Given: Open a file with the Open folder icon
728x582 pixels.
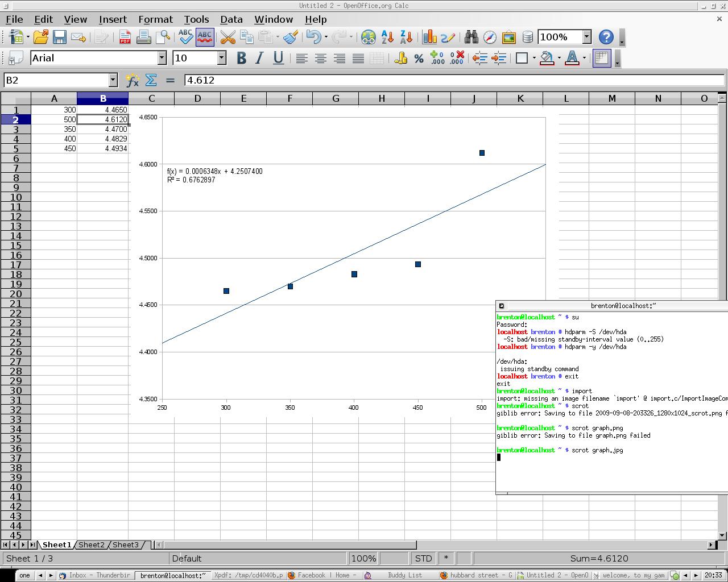Looking at the screenshot, I should click(x=40, y=38).
